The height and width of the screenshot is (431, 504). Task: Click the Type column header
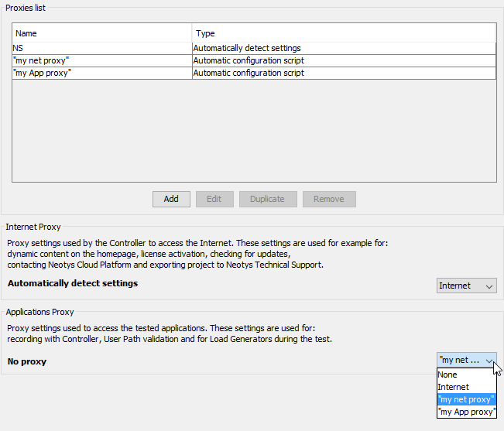tap(344, 33)
